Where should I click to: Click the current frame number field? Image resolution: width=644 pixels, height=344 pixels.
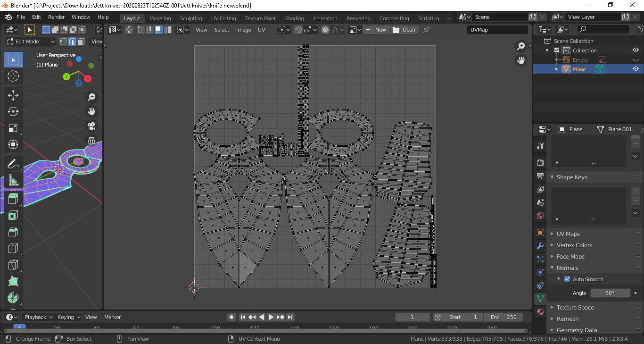(x=413, y=317)
